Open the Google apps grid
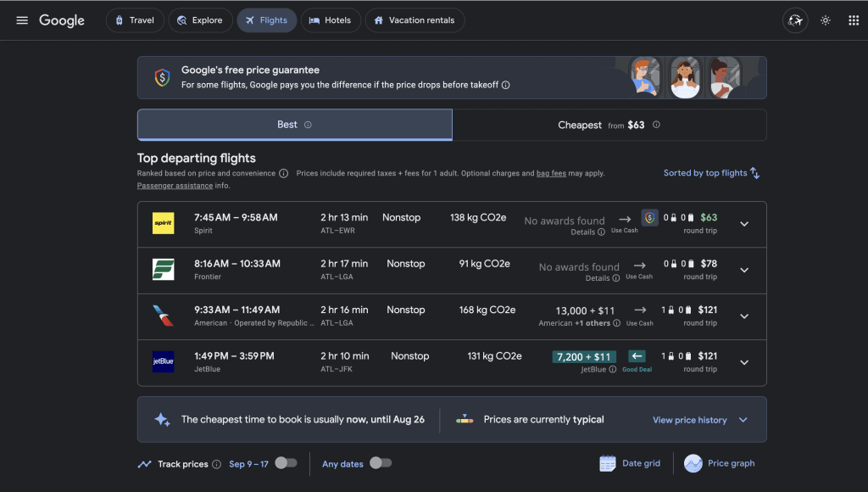The image size is (868, 492). (x=854, y=20)
